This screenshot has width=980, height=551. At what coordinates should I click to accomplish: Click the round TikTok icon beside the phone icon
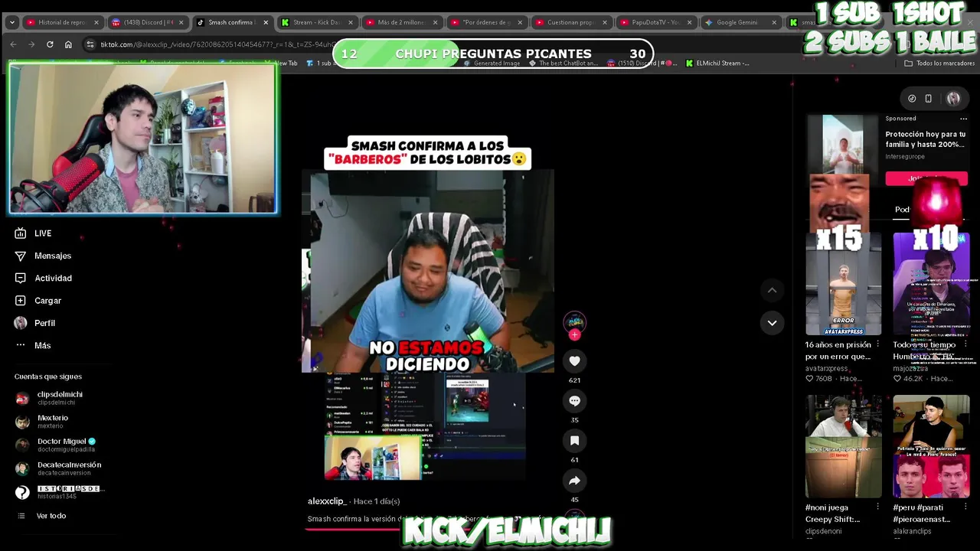point(912,98)
